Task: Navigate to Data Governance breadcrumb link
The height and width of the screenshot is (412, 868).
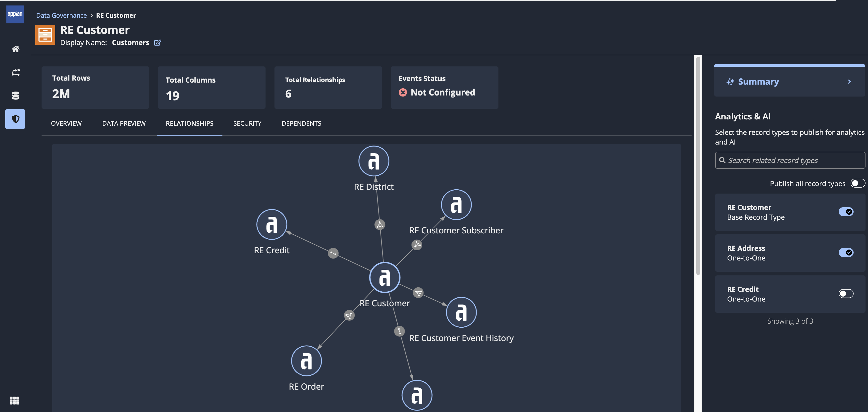Action: coord(61,15)
